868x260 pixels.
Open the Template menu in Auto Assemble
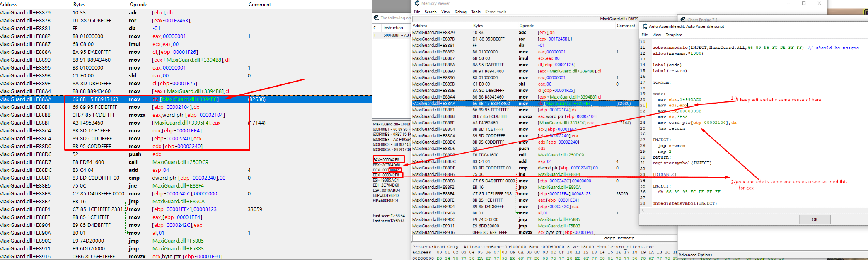tap(674, 35)
